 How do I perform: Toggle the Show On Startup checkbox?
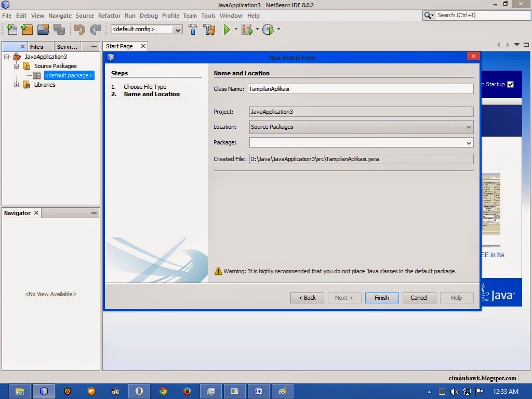510,84
